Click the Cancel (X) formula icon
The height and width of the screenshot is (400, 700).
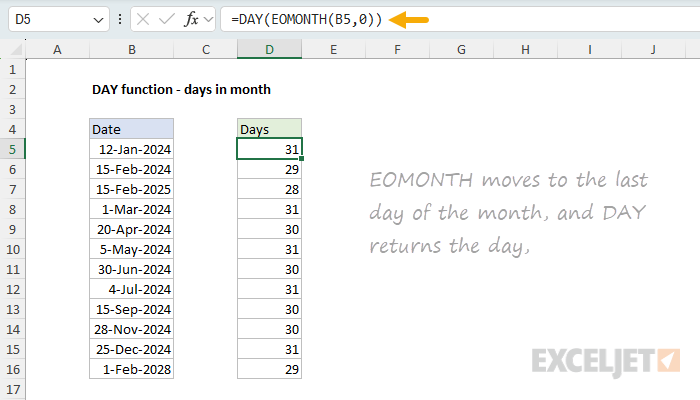click(143, 19)
